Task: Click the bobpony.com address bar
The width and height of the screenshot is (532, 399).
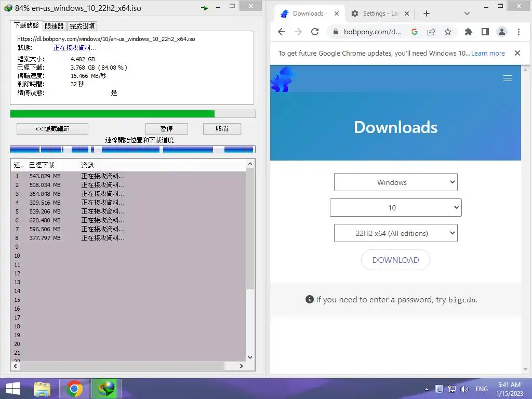Action: pyautogui.click(x=372, y=32)
